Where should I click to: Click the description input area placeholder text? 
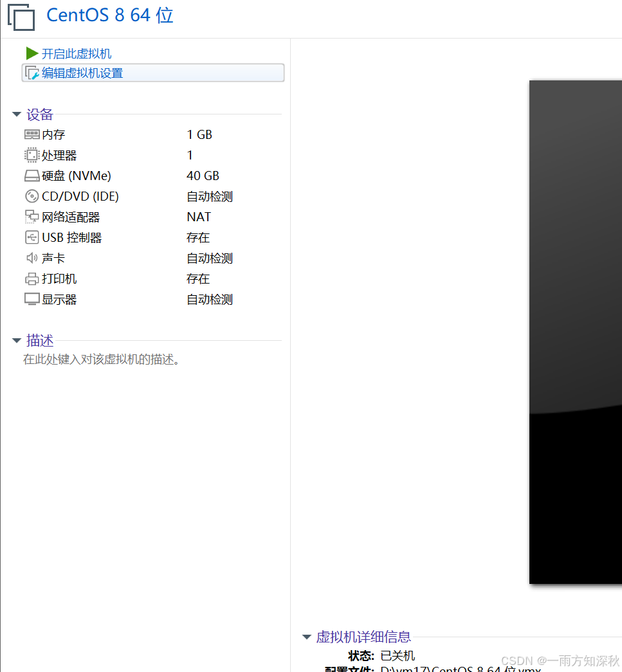pos(101,359)
